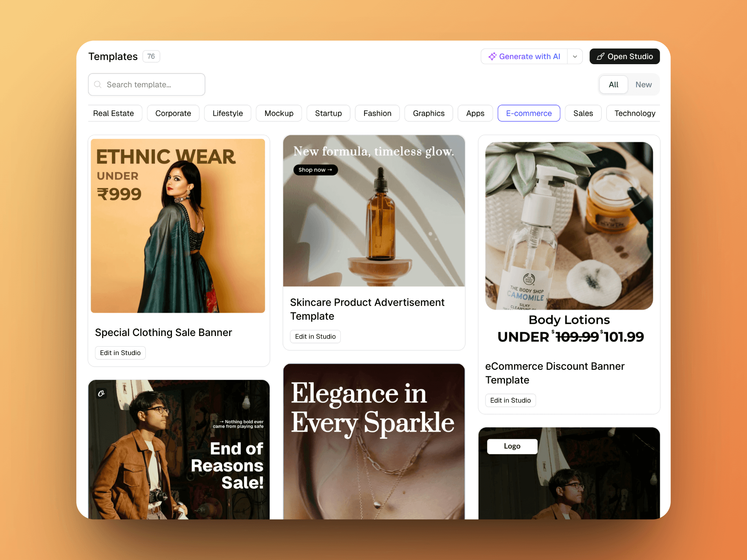Click the Open Studio button
747x560 pixels.
[624, 56]
